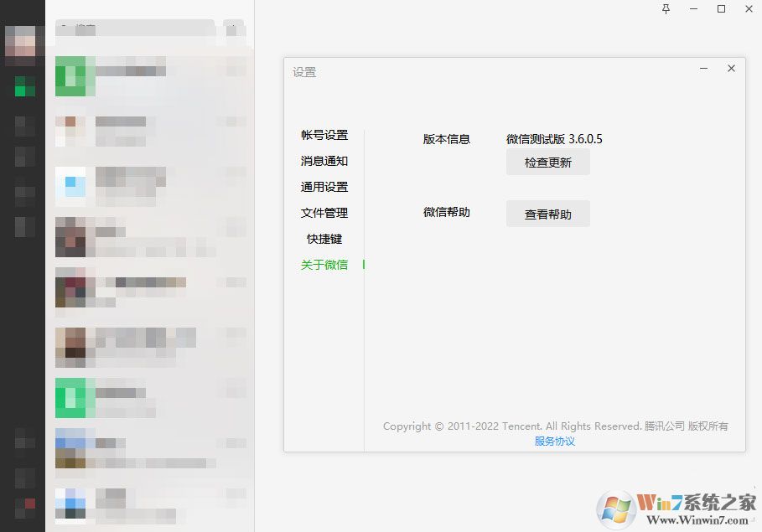Select the 通用设置 general settings tab
This screenshot has height=532, width=762.
[324, 187]
